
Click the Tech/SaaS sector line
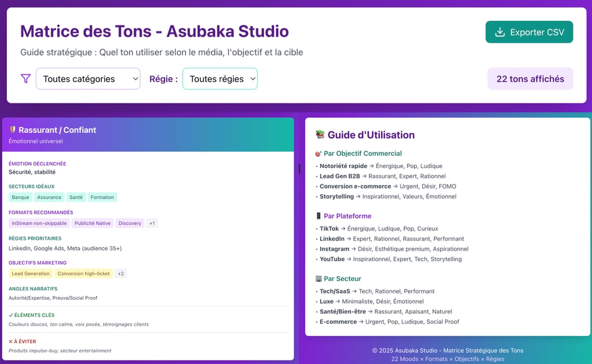(x=375, y=291)
